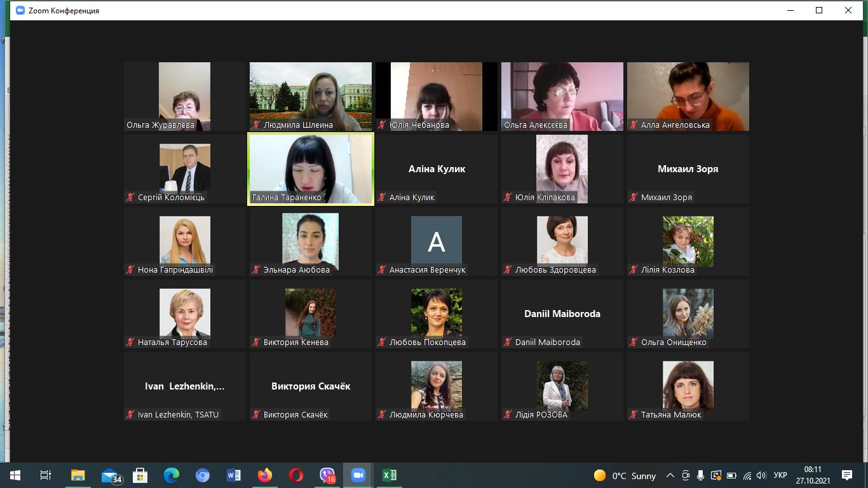Open Viber showing 16 notifications
This screenshot has height=488, width=868.
[327, 475]
